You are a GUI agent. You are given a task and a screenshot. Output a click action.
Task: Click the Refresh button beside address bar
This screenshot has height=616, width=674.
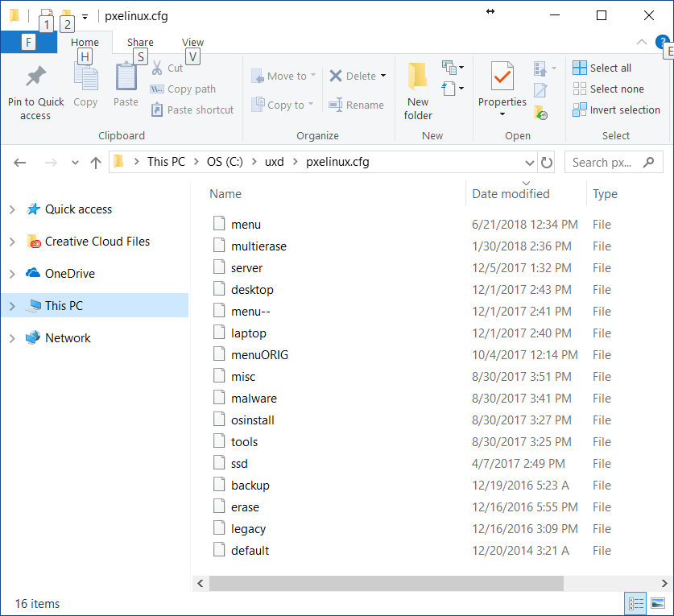click(547, 162)
